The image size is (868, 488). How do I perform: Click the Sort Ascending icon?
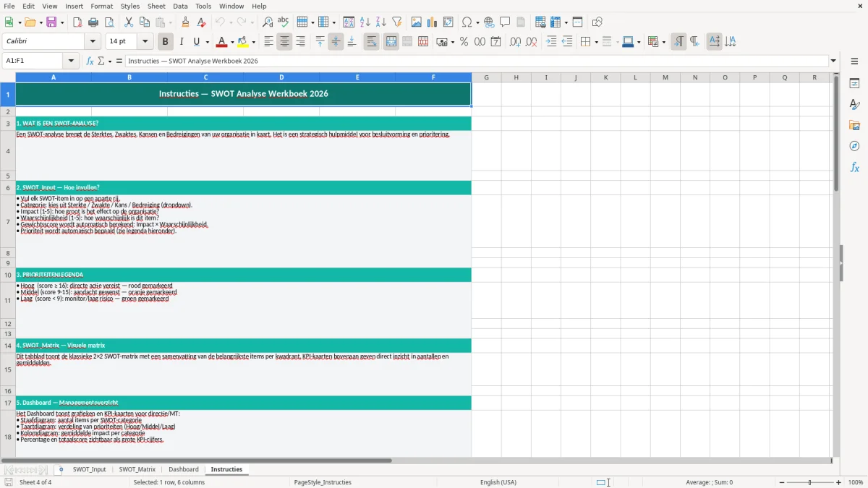(365, 22)
